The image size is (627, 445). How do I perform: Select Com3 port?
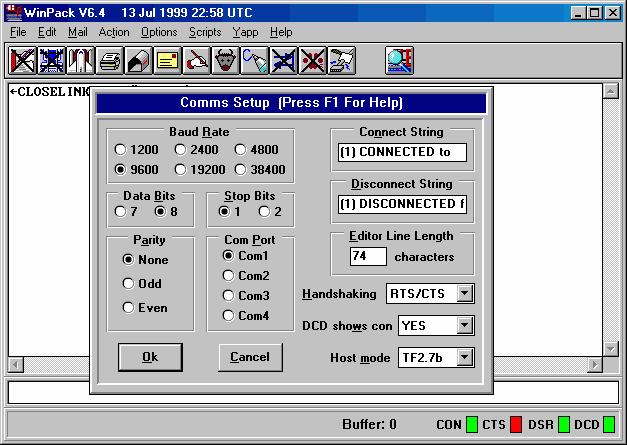tap(228, 295)
